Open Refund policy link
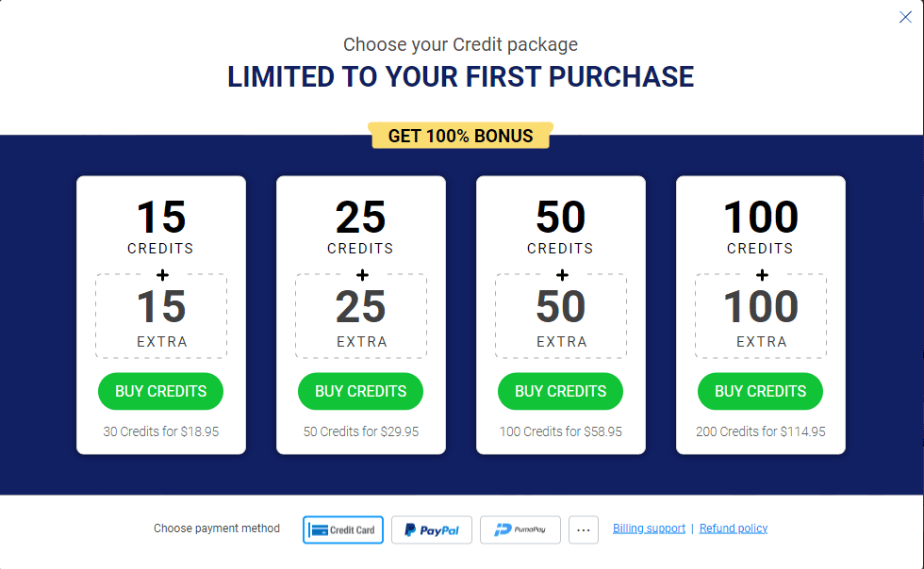The image size is (924, 569). coord(734,528)
